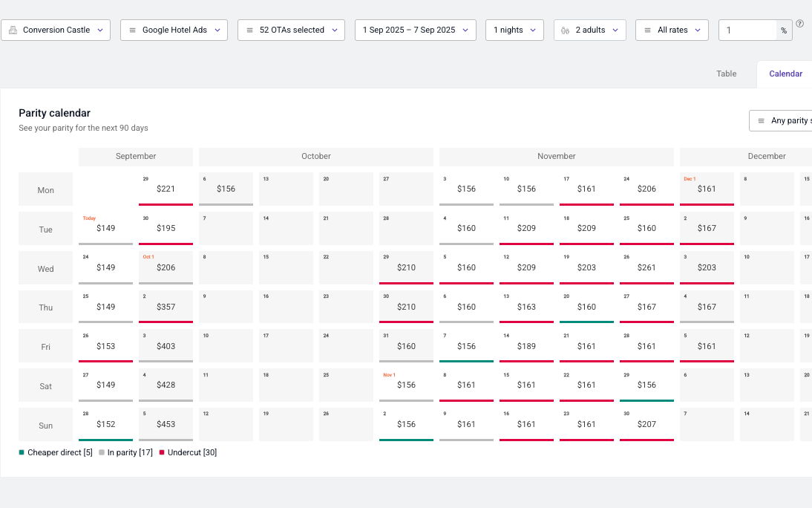Click the percentage tolerance input field
Image resolution: width=812 pixels, height=508 pixels.
(x=748, y=30)
